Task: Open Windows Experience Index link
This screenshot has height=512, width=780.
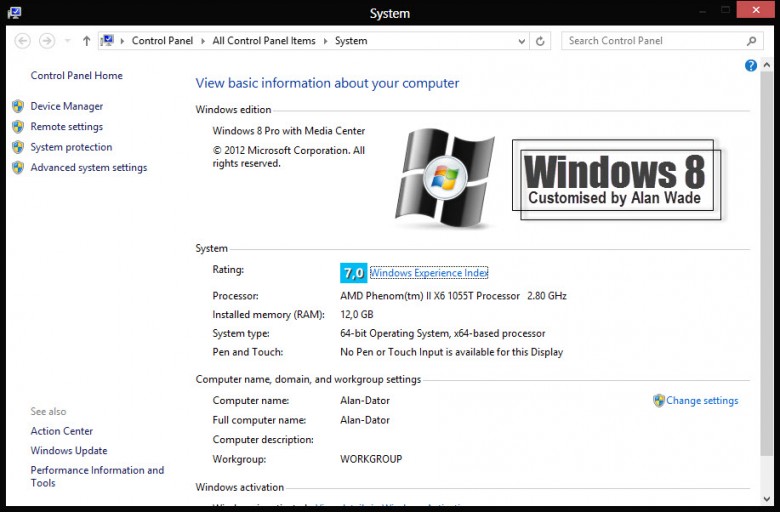Action: (429, 273)
